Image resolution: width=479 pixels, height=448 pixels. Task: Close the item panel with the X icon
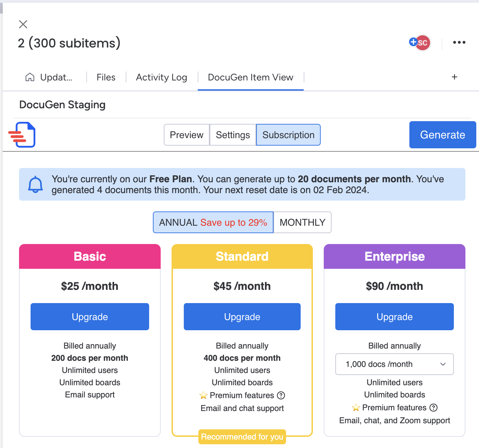click(x=23, y=24)
